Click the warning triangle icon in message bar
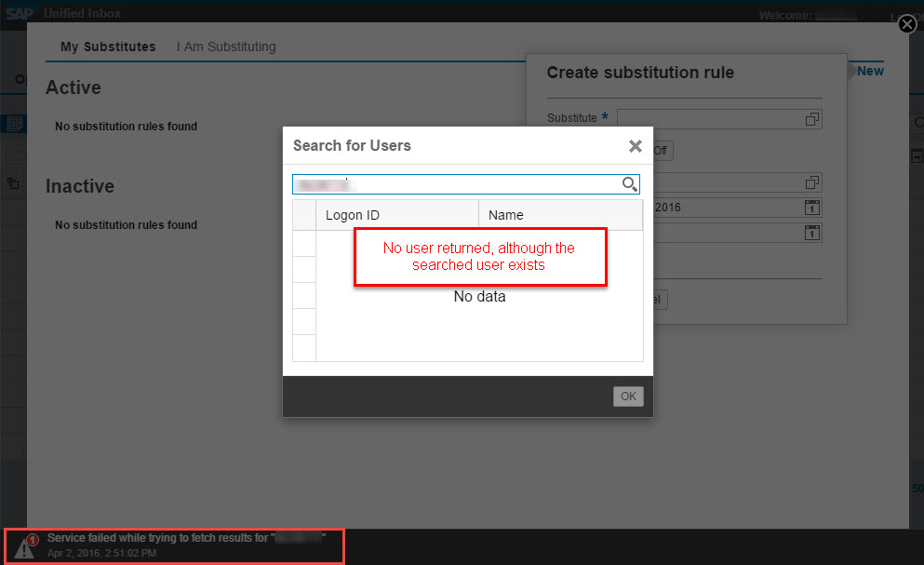This screenshot has width=924, height=565. 24,546
